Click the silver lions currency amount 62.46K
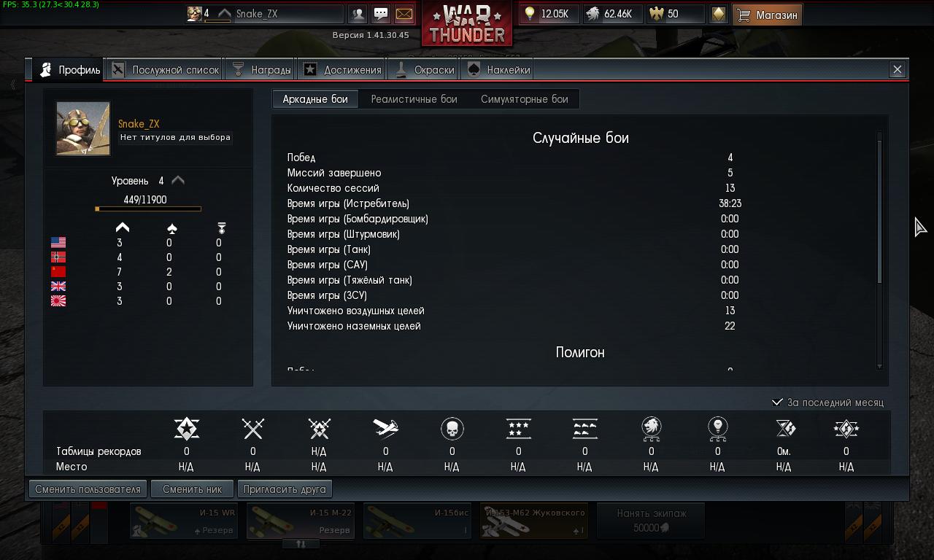This screenshot has height=560, width=934. pyautogui.click(x=618, y=14)
